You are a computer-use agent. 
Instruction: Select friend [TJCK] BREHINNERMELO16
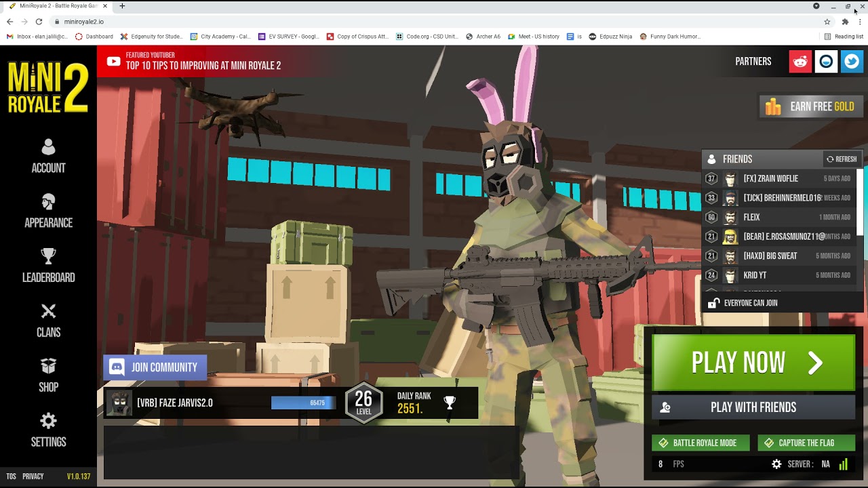780,198
